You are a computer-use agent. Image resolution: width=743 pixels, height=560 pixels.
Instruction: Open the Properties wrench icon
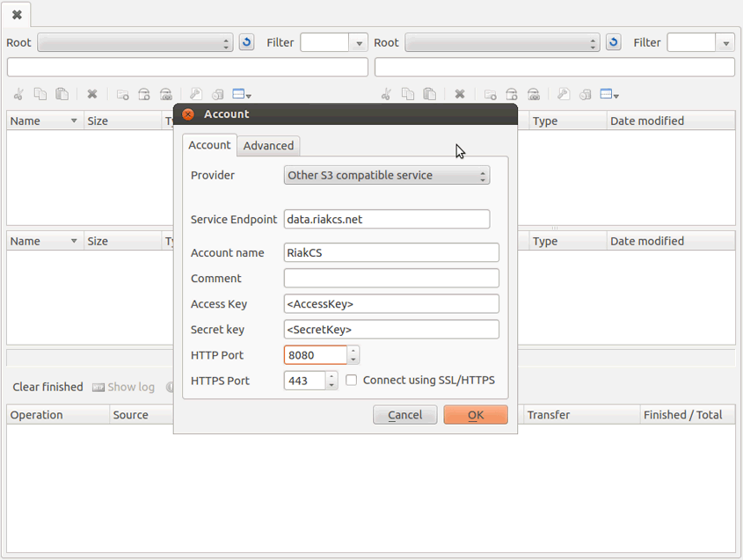tap(195, 94)
